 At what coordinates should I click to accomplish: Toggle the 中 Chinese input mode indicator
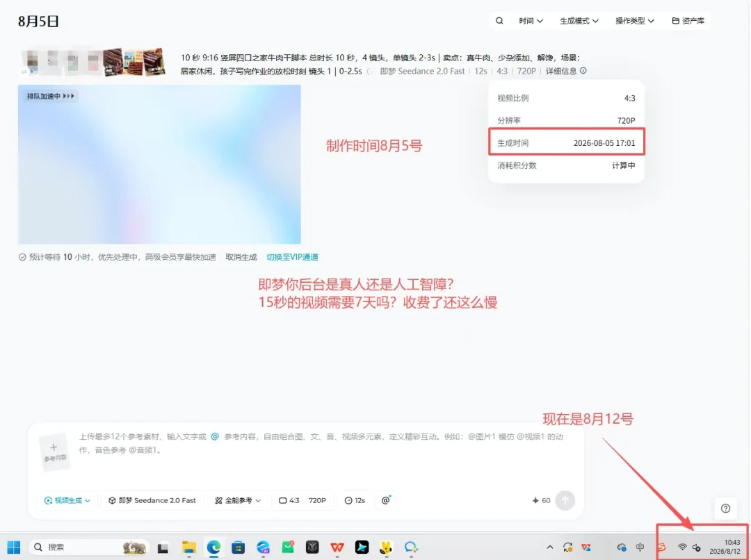[640, 547]
